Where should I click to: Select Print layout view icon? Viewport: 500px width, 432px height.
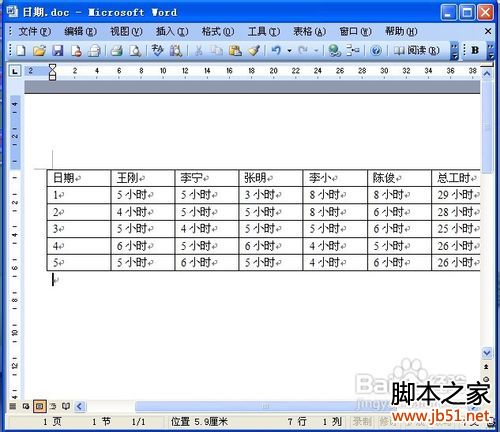click(x=39, y=406)
